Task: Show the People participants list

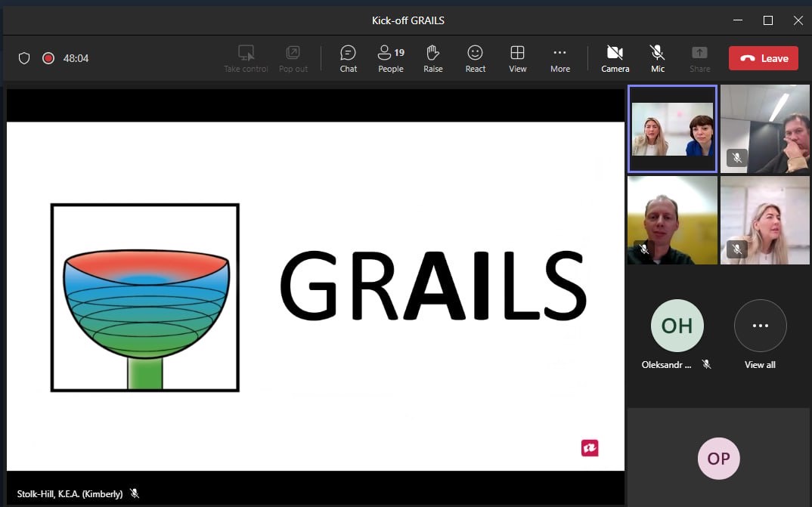Action: [x=390, y=58]
